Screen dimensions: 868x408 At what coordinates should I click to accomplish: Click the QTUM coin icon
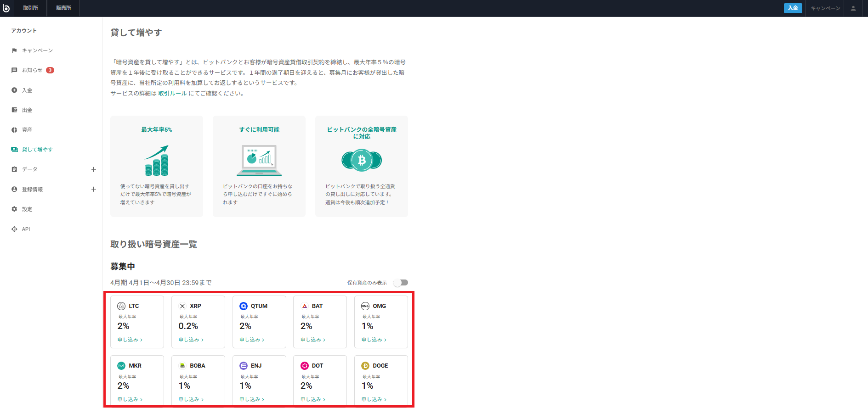coord(244,306)
